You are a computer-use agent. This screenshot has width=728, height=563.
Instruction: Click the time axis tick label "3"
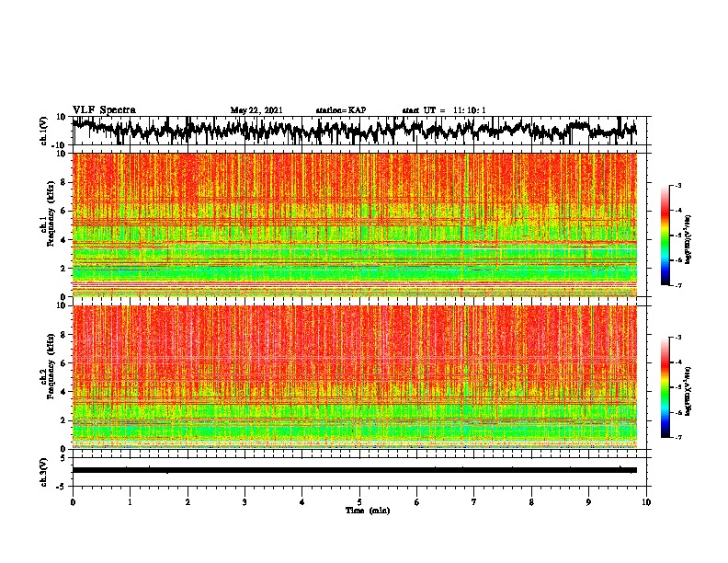(245, 502)
